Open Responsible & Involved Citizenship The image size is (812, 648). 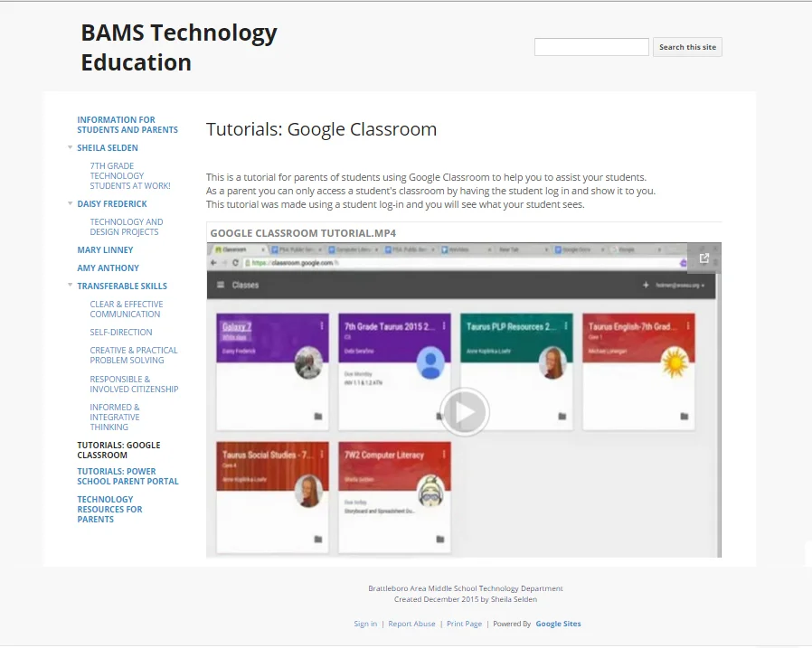click(x=134, y=383)
